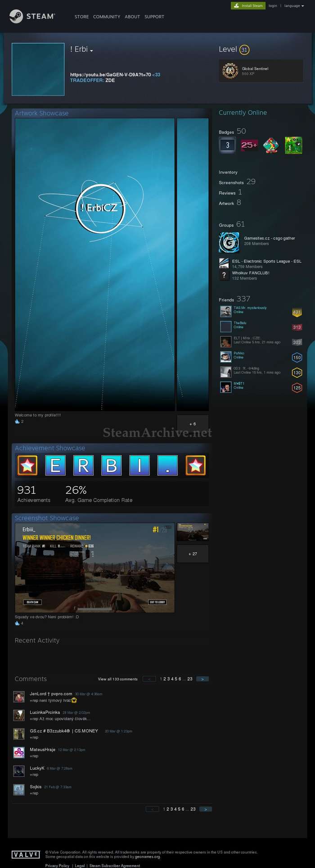Screen dimensions: 315x868
Task: Click the Valve logo in footer
Action: (26, 854)
